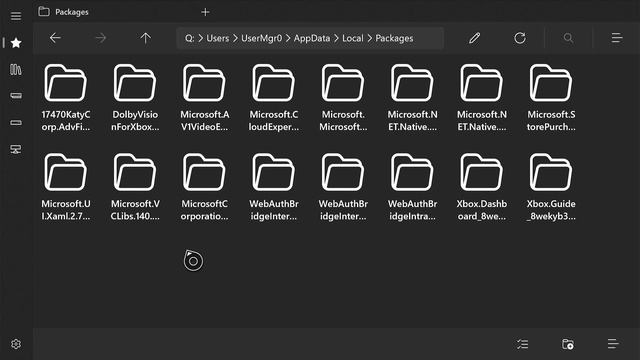The image size is (640, 360).
Task: Expand chevron after Users in the breadcrumb
Action: tap(235, 38)
